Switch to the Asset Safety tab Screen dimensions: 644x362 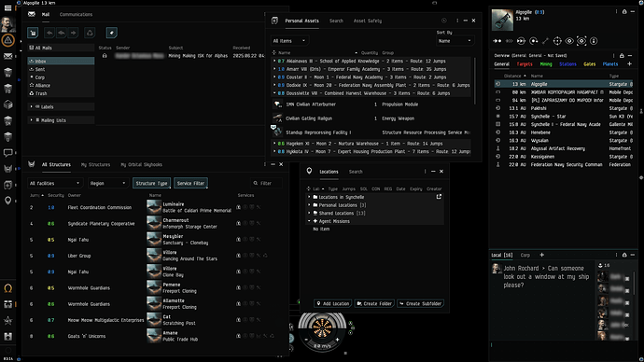click(368, 21)
